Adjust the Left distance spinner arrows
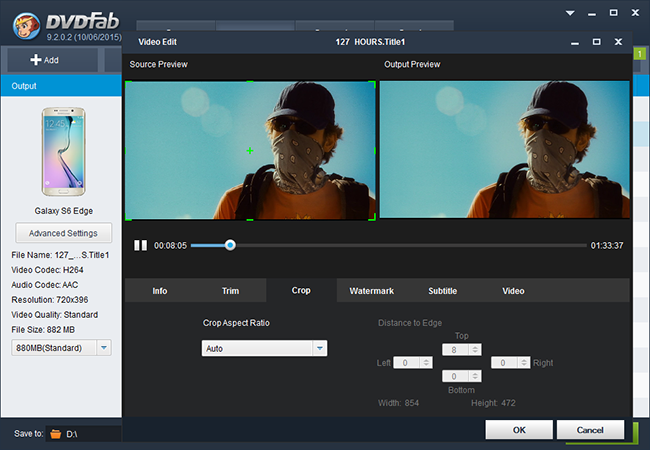This screenshot has height=450, width=650. click(426, 363)
